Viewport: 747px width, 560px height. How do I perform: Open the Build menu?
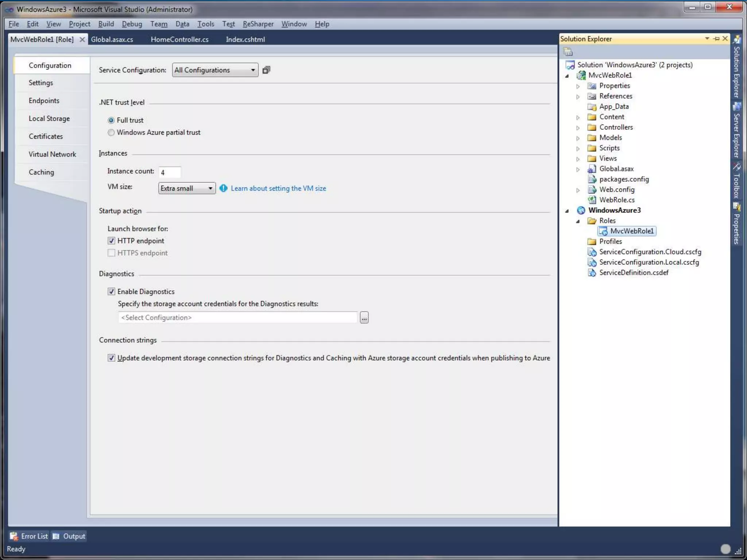[x=106, y=24]
